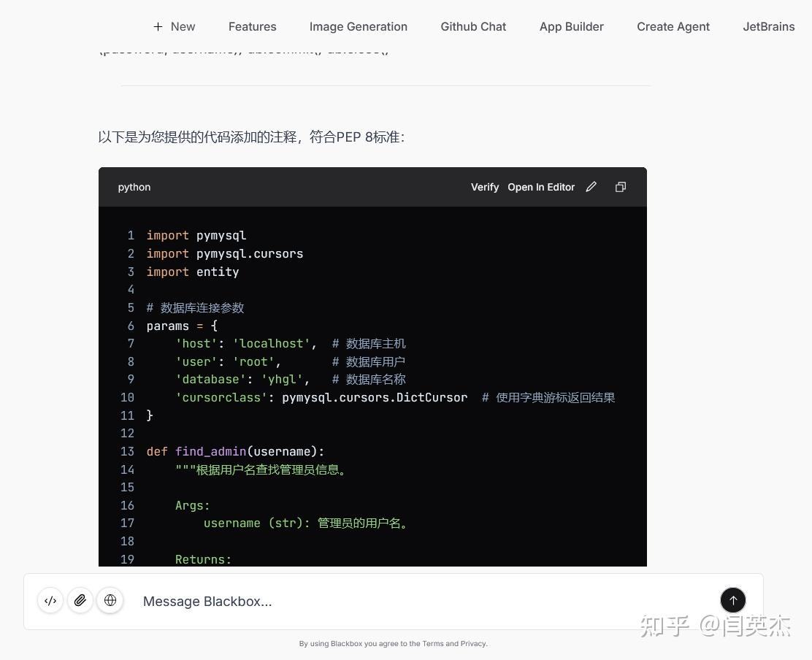Open App Builder in top navigation
Screen dimensions: 812x660
pos(572,26)
